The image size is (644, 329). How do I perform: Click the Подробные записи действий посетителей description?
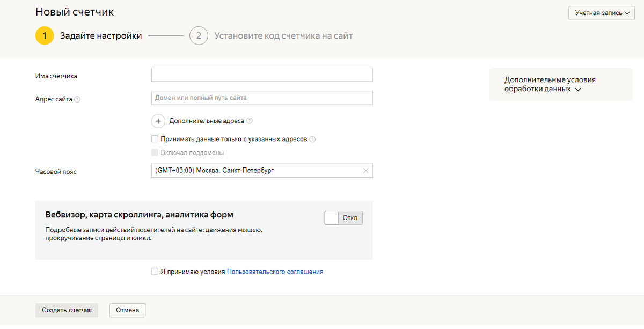(153, 234)
